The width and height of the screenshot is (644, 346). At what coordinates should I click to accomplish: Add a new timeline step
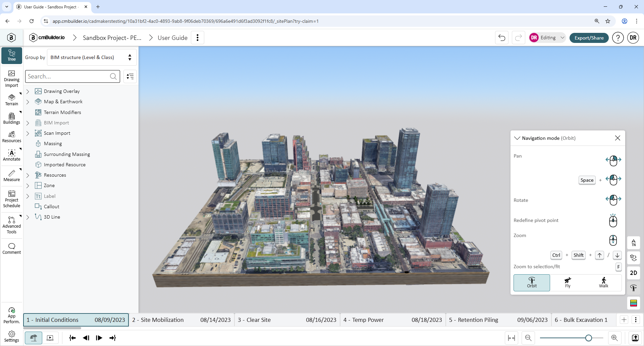(624, 320)
